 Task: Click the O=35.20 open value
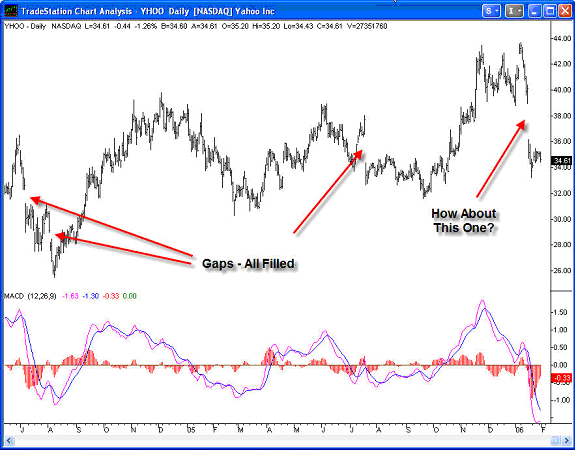tap(235, 26)
